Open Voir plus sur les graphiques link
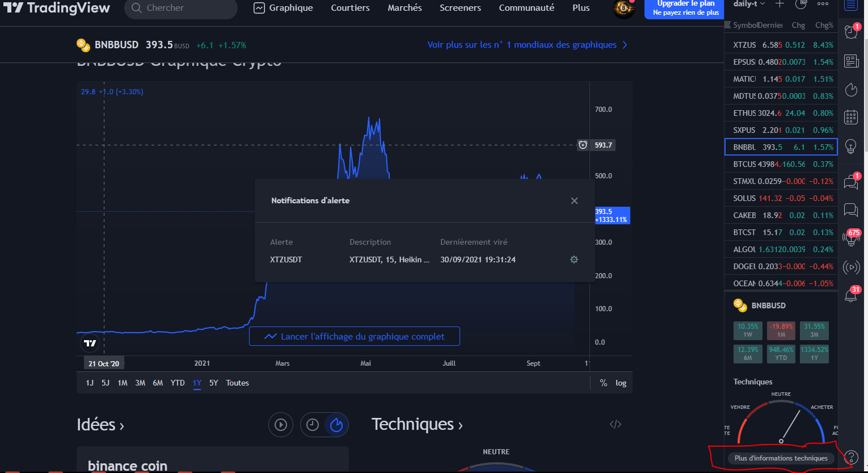Screen dimensions: 868x473 pyautogui.click(x=527, y=45)
